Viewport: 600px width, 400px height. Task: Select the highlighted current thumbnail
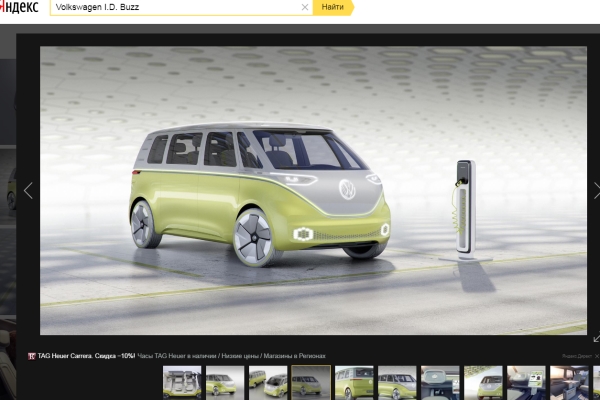(311, 383)
